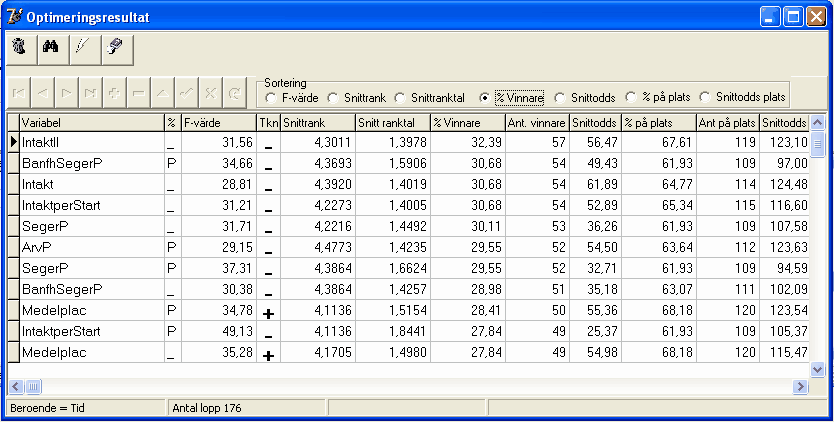The image size is (834, 422).
Task: Click horizontal scrollbar left arrow
Action: pos(16,386)
